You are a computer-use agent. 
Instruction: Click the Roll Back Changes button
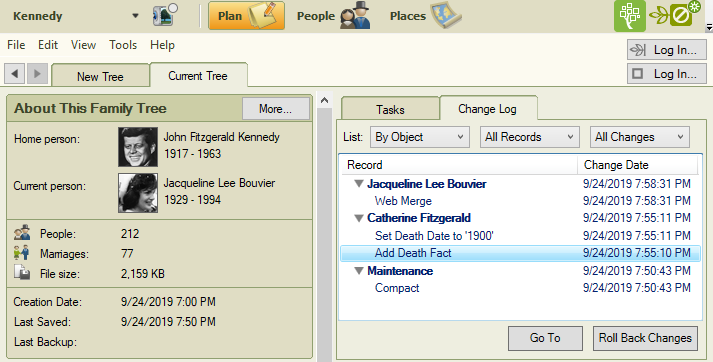tap(645, 338)
